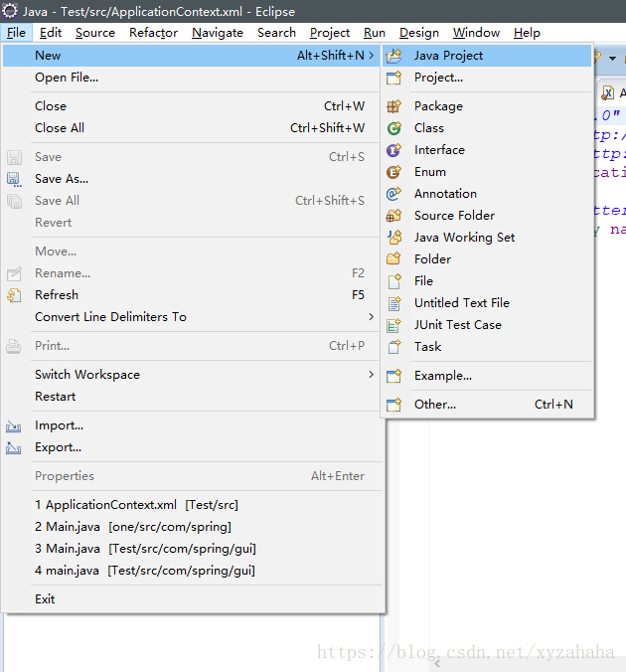Click the Project... wizard icon
The image size is (626, 672).
tap(393, 78)
